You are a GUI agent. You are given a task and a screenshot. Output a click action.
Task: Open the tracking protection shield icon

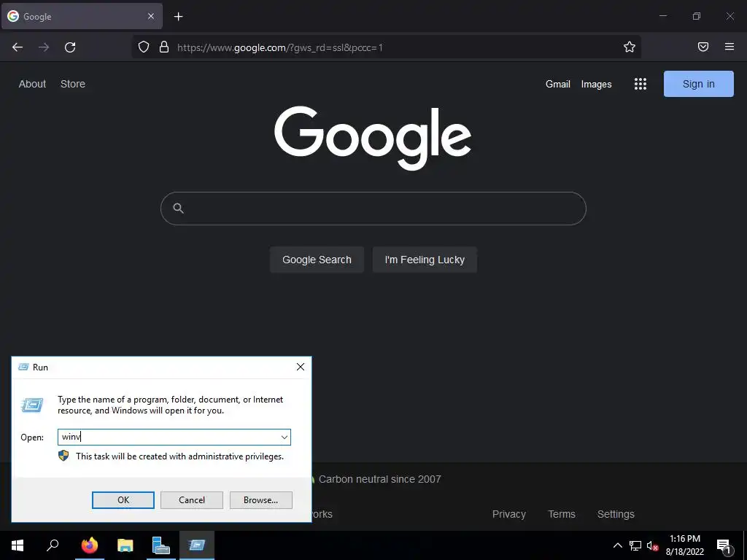click(144, 47)
